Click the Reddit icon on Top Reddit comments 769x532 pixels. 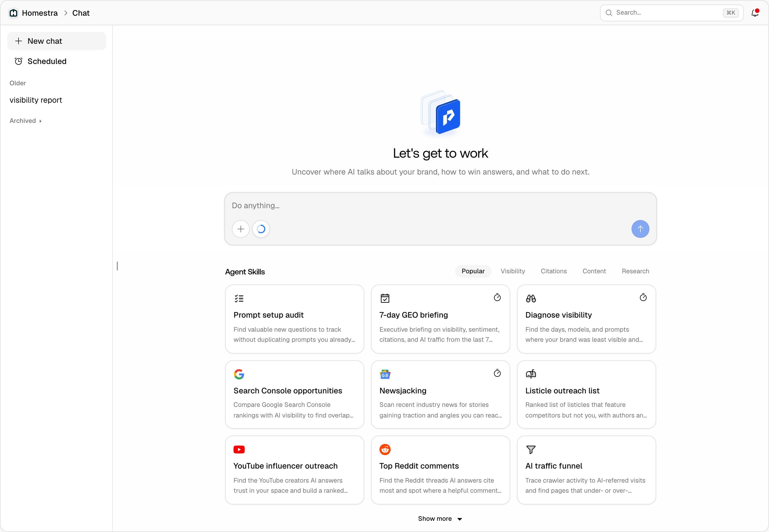coord(385,449)
